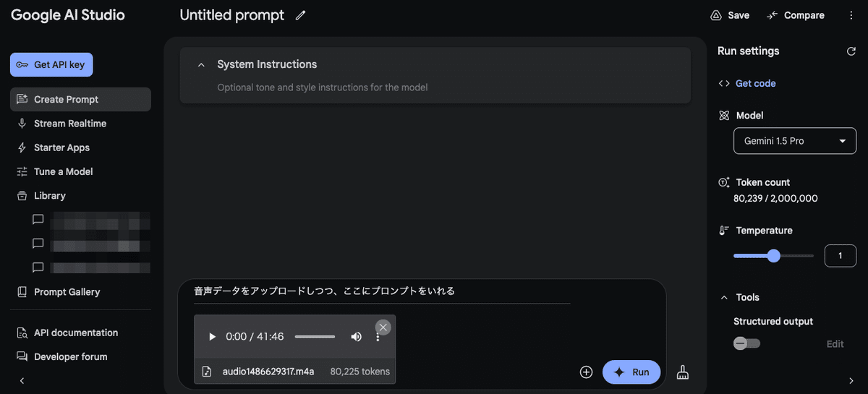Image resolution: width=868 pixels, height=394 pixels.
Task: Click the 80,225 tokens label
Action: point(360,372)
